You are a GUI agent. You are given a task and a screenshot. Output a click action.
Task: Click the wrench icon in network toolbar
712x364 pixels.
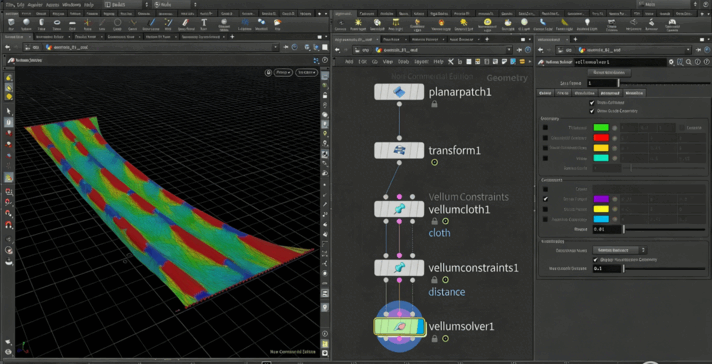pyautogui.click(x=451, y=61)
